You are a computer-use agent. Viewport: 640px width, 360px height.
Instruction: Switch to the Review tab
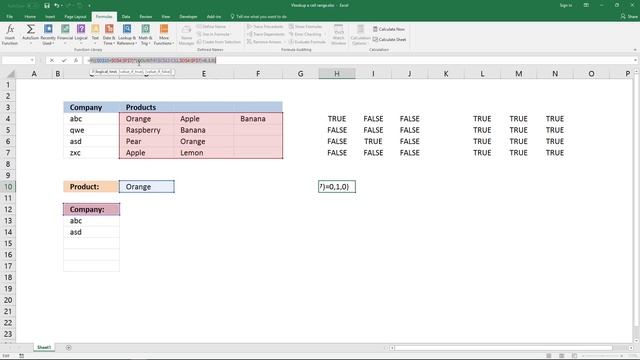[x=145, y=17]
